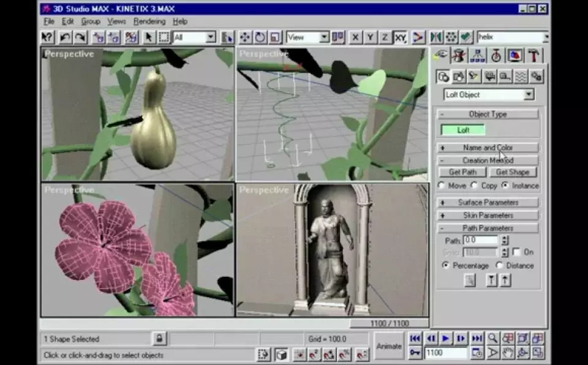The width and height of the screenshot is (588, 365).
Task: Click the Get Path button
Action: pos(462,172)
